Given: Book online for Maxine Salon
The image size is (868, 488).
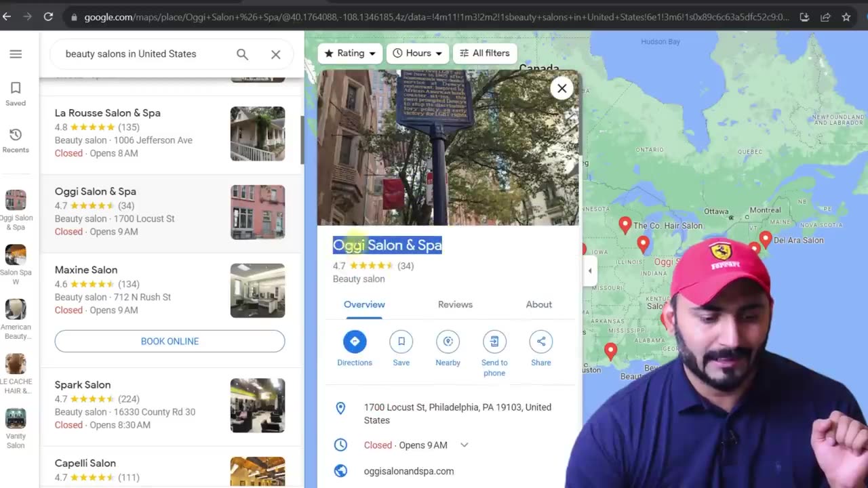Looking at the screenshot, I should tap(170, 341).
